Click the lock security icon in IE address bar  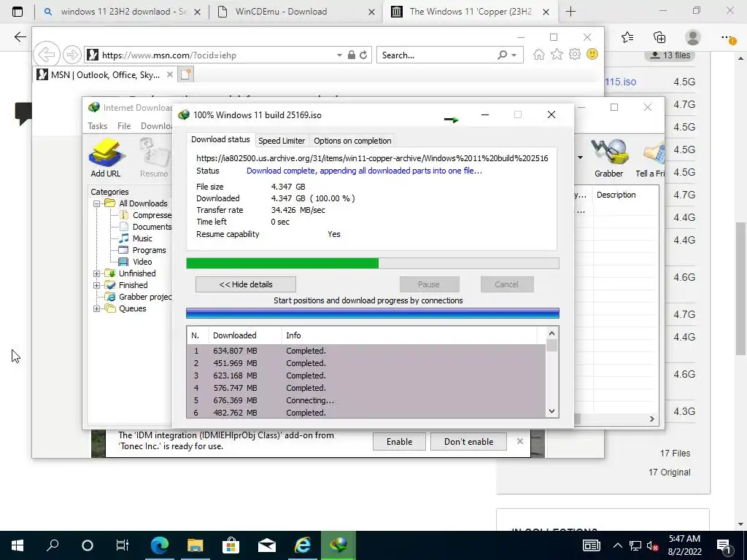pos(352,55)
